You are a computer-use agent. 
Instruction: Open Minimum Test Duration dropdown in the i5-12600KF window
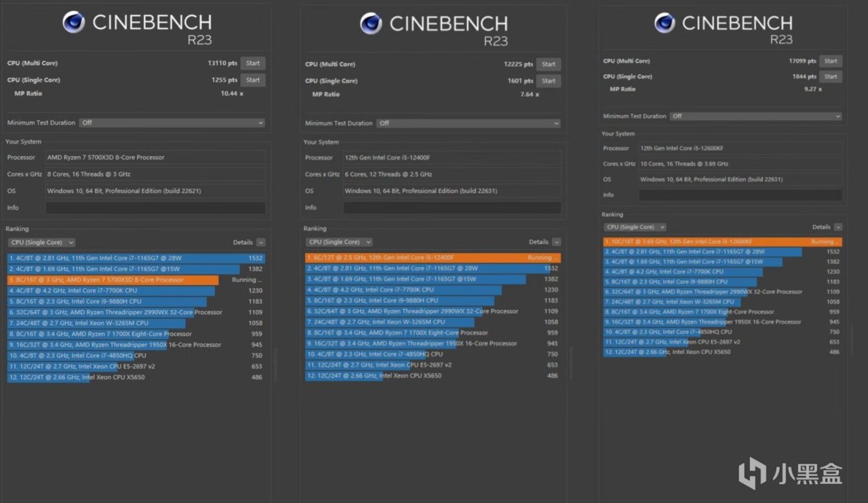pyautogui.click(x=755, y=116)
